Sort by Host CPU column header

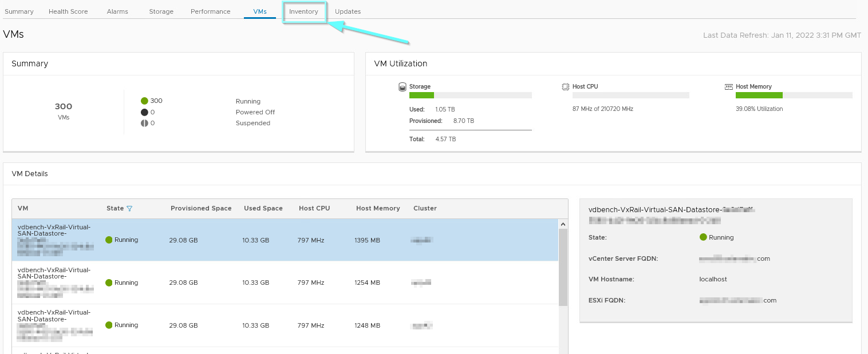point(314,209)
